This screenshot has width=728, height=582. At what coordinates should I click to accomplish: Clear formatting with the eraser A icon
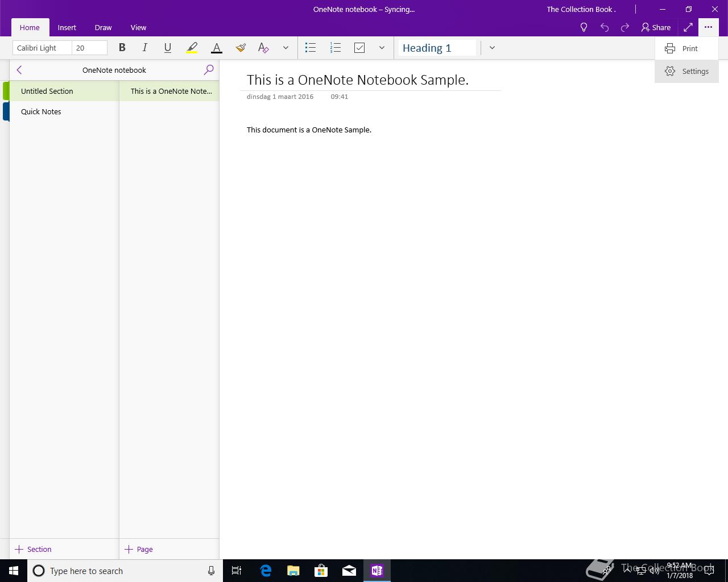coord(263,48)
